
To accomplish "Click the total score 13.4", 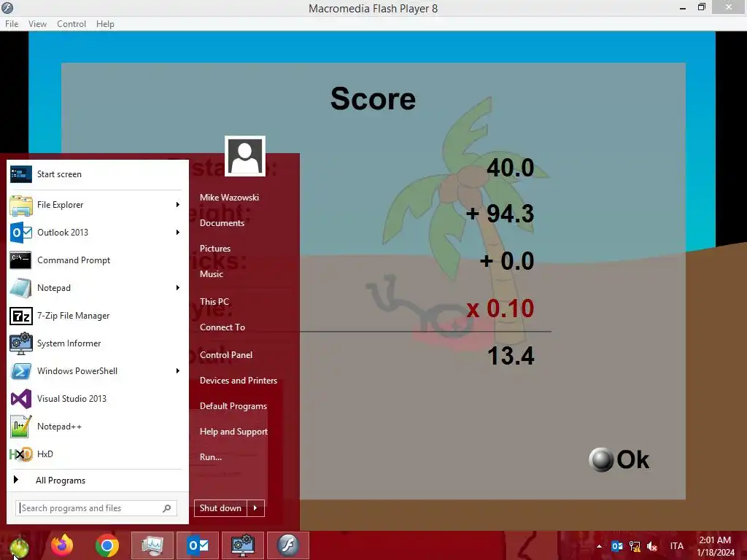I will (x=511, y=356).
